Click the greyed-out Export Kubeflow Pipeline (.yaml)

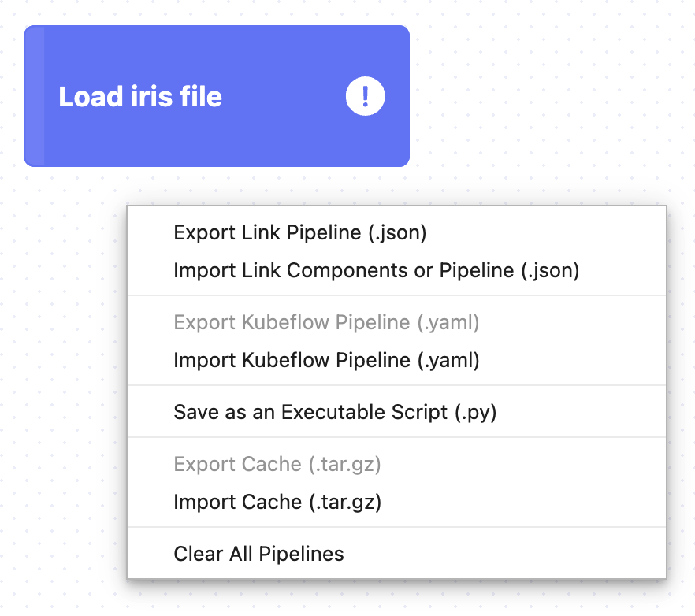(326, 323)
